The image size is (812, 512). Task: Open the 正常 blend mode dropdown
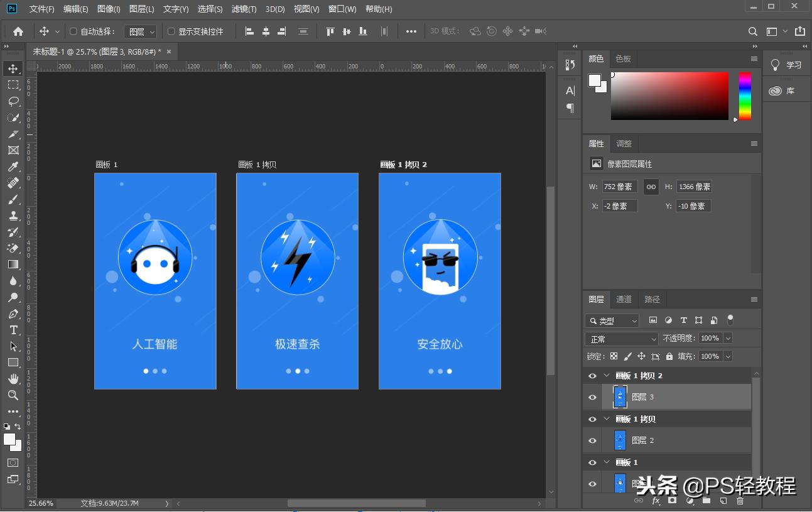620,338
